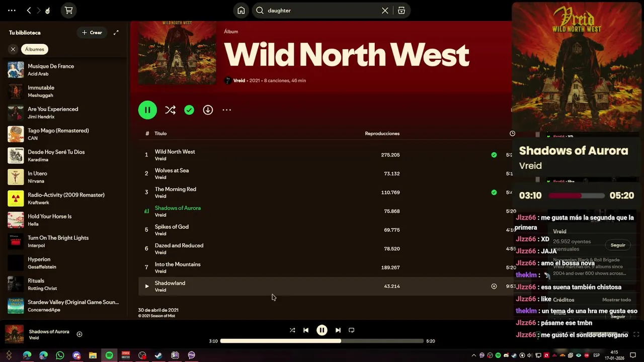Image resolution: width=644 pixels, height=362 pixels.
Task: Sort by the # column header
Action: 147,134
